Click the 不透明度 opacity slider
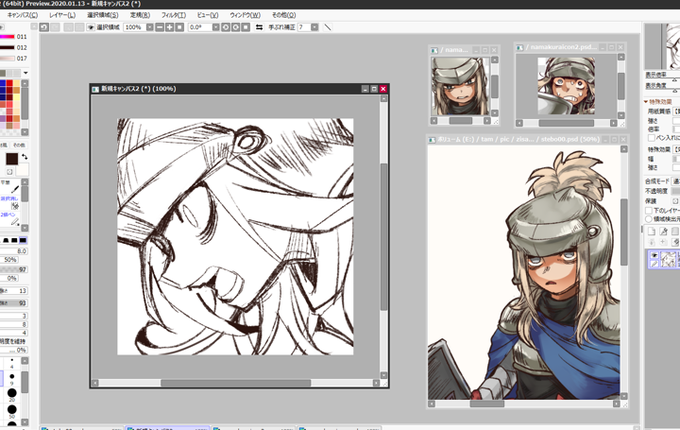The image size is (680, 430). (x=676, y=191)
